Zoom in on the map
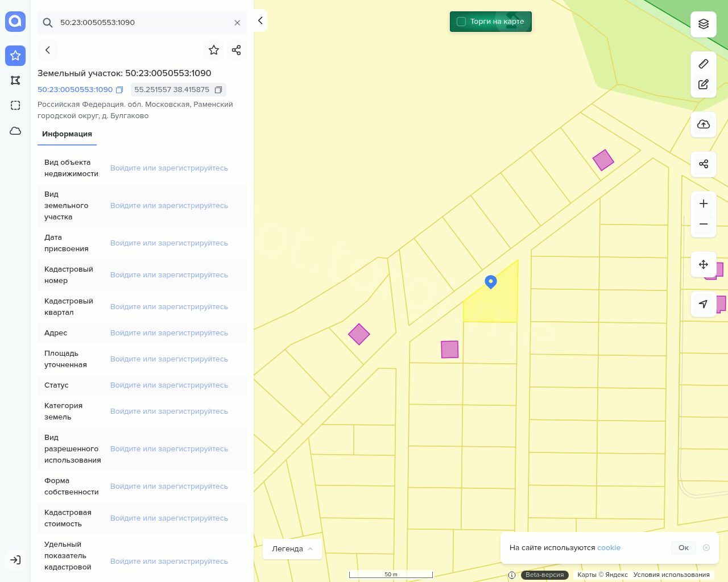 (x=704, y=203)
